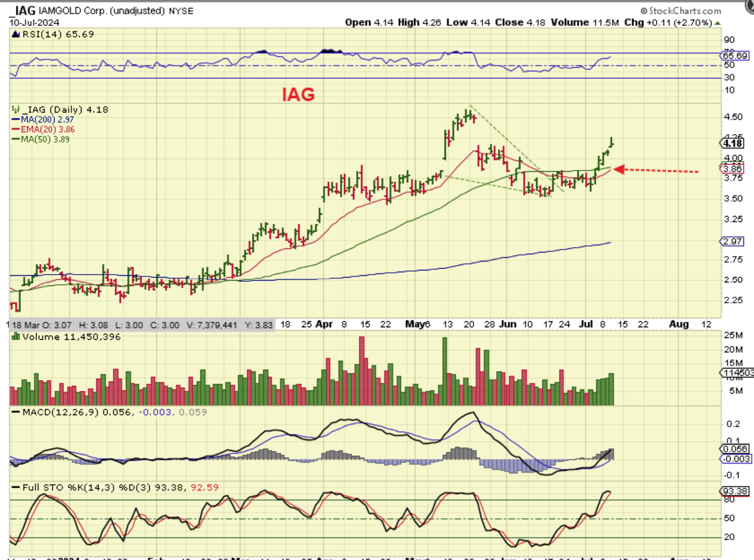Select the Jul label on date axis
754x560 pixels.
click(x=586, y=324)
